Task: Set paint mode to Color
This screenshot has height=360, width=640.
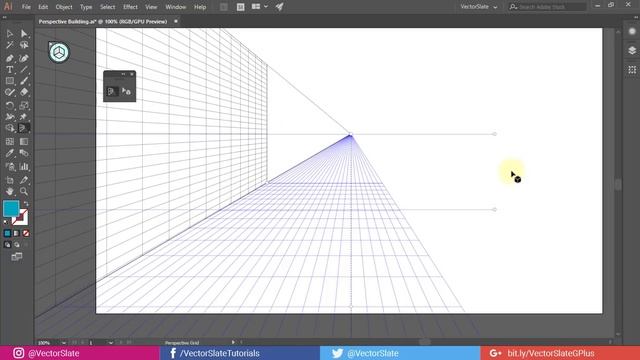Action: pos(7,233)
